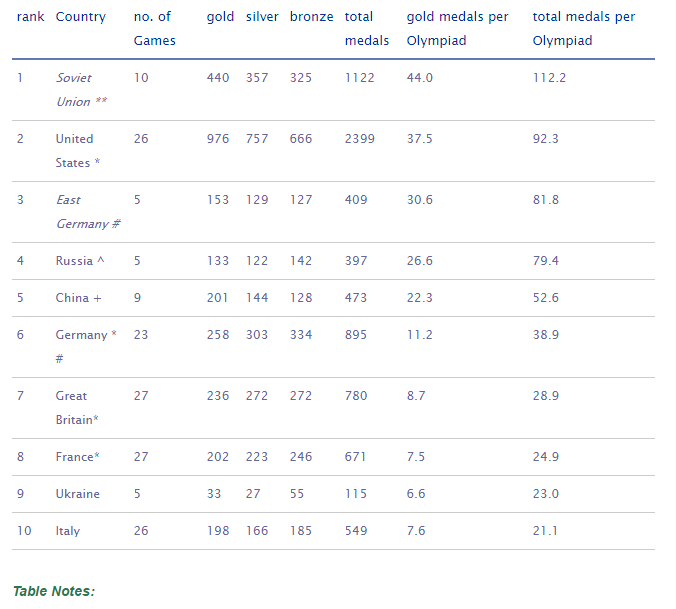Click East Germany gold per Olympiad 30.6

(419, 200)
